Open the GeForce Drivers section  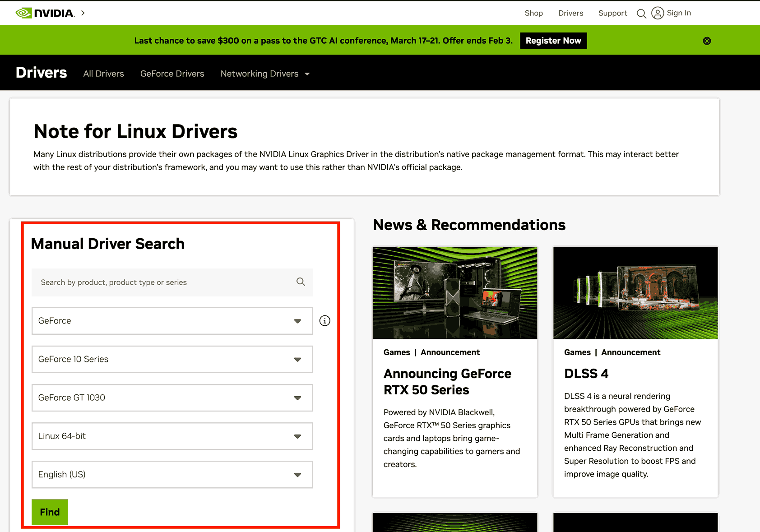tap(172, 73)
